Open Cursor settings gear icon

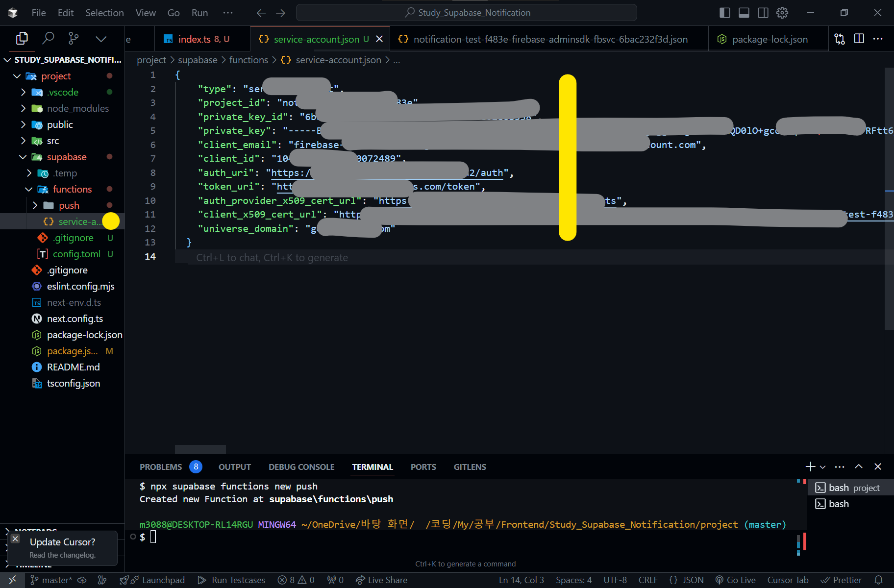782,13
